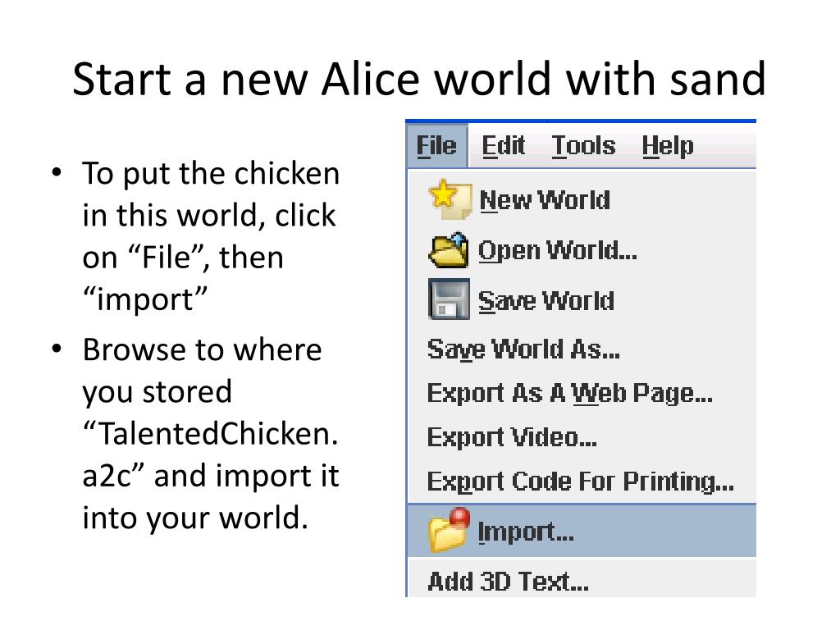Screen dimensions: 840x630
Task: Click the star New World icon
Action: coord(450,199)
